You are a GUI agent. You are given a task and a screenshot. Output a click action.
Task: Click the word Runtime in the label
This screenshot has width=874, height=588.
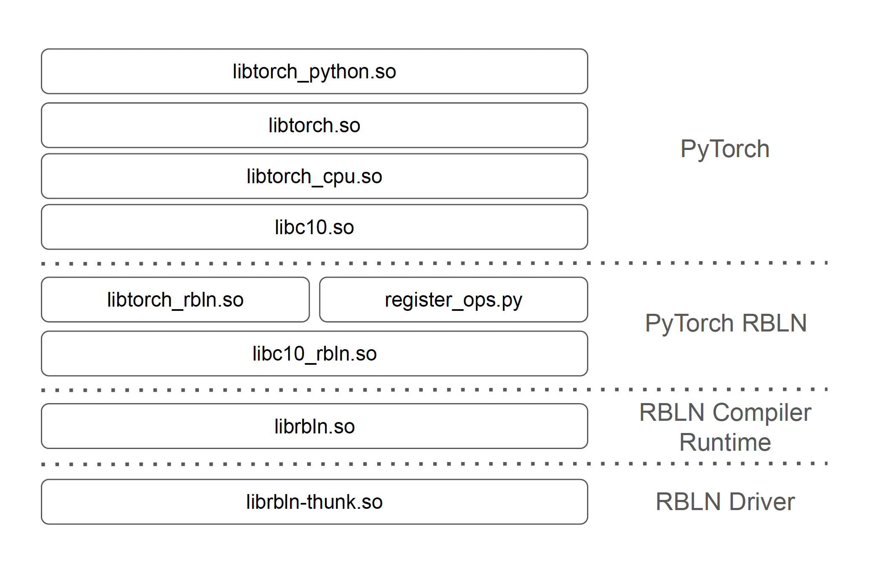(x=725, y=442)
